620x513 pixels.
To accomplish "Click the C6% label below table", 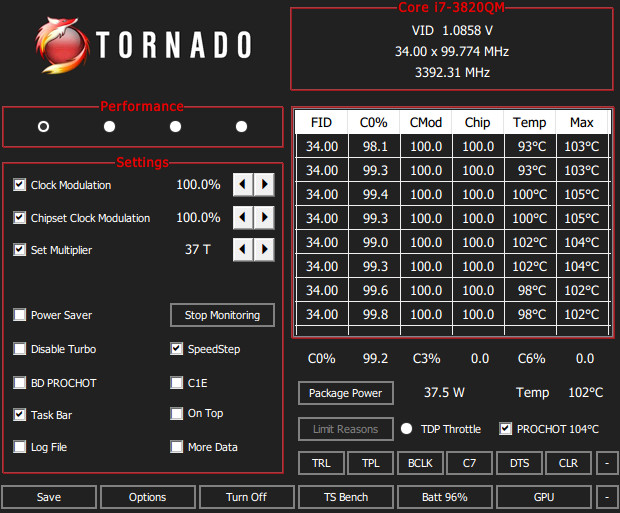I will tap(531, 359).
